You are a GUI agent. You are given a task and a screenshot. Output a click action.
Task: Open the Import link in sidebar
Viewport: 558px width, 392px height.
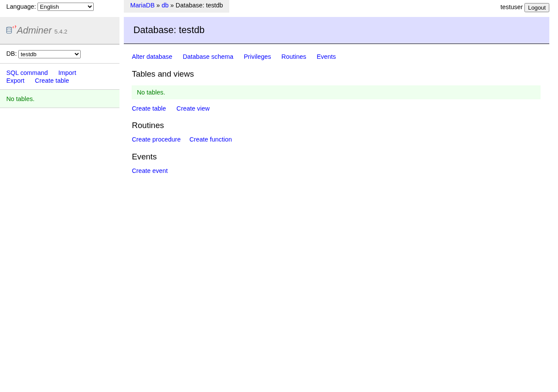point(67,73)
